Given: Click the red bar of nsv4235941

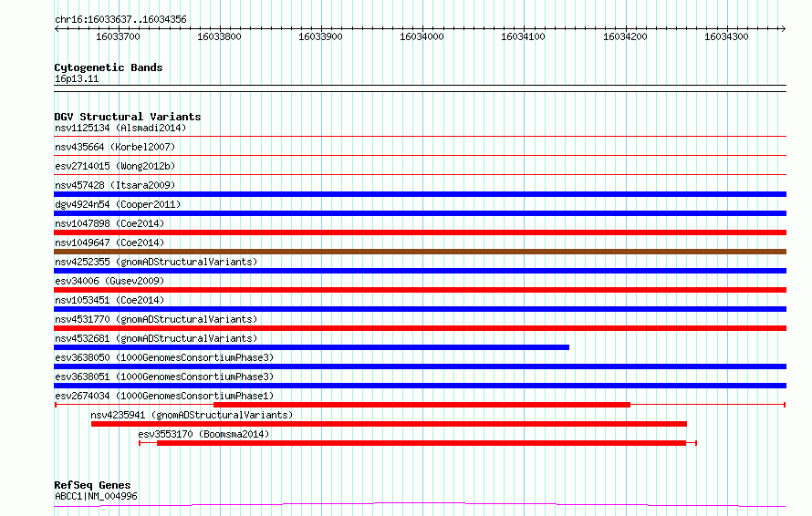Looking at the screenshot, I should (389, 424).
